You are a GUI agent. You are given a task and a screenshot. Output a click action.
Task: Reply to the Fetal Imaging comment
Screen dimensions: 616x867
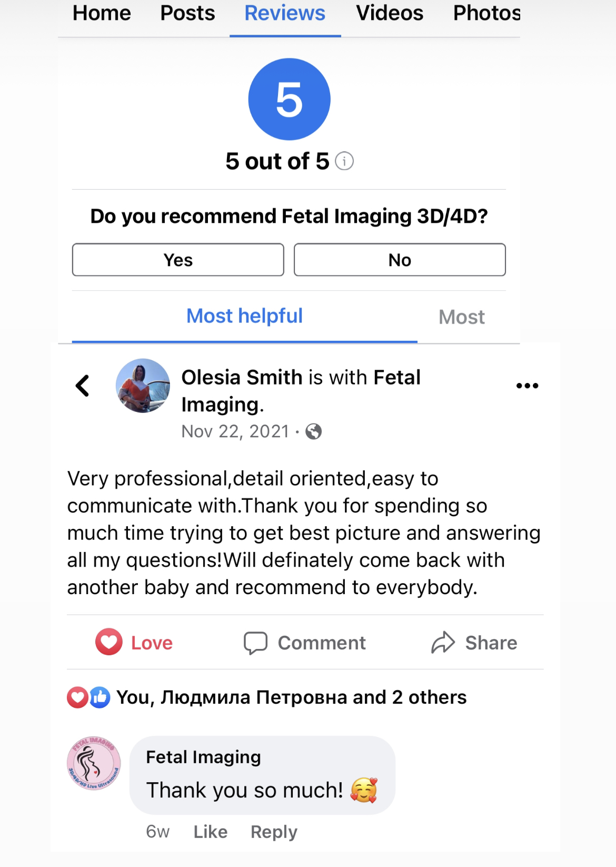(x=274, y=832)
